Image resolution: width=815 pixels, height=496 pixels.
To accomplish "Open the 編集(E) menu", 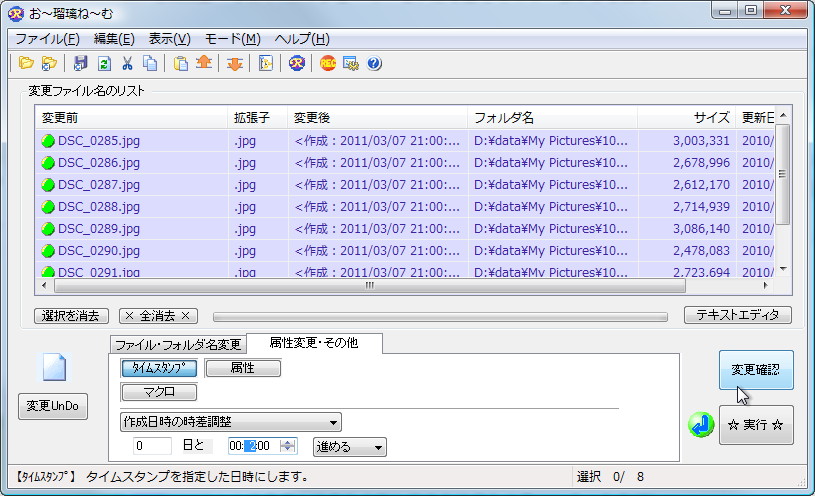I will pyautogui.click(x=114, y=39).
